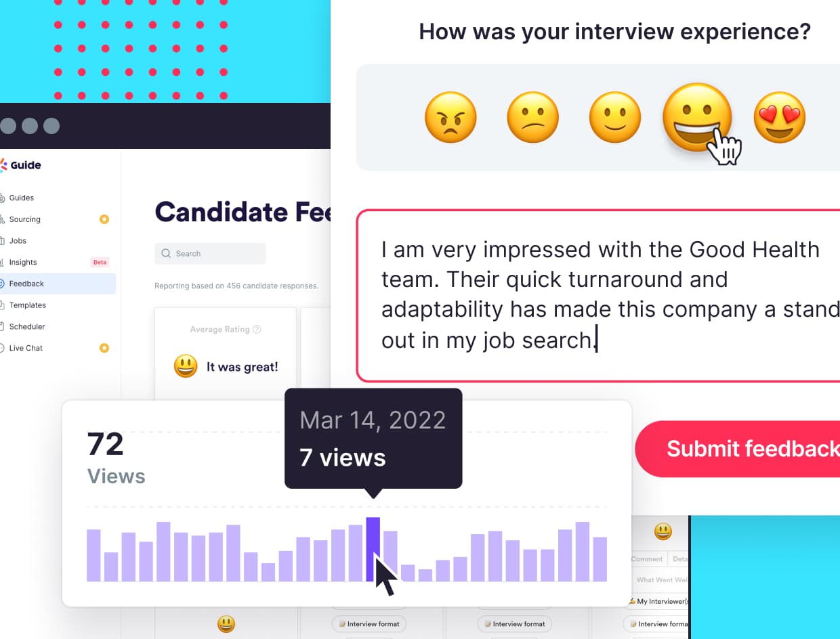The height and width of the screenshot is (639, 840).
Task: Click the star badge next to Sourcing
Action: [104, 219]
